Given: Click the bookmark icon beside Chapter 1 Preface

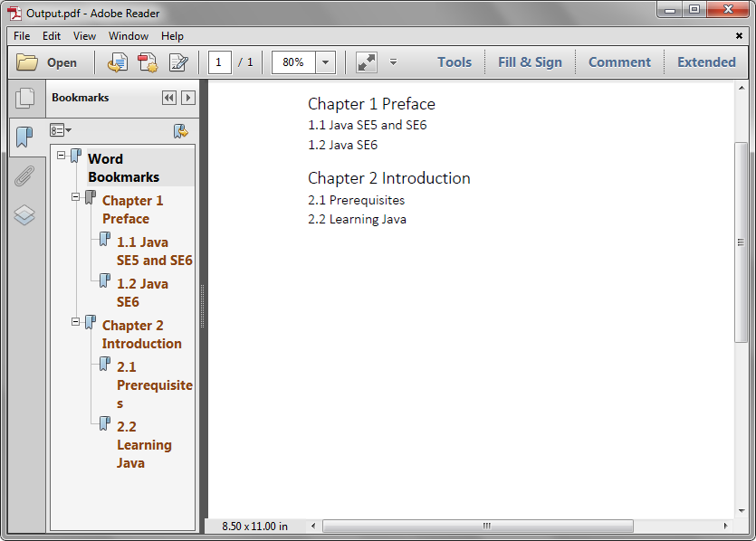Looking at the screenshot, I should coord(91,197).
